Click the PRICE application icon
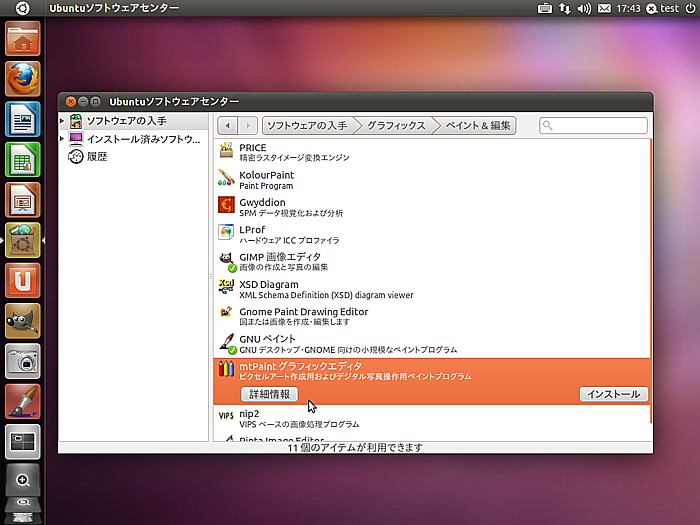This screenshot has height=525, width=700. [x=226, y=151]
